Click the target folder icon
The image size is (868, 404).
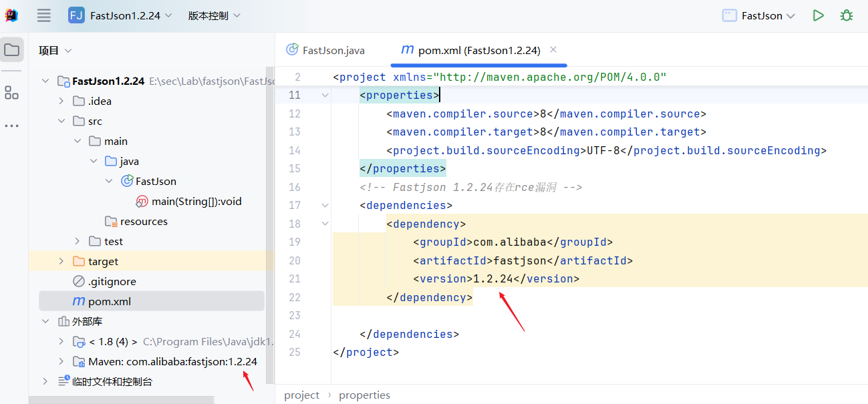tap(79, 261)
